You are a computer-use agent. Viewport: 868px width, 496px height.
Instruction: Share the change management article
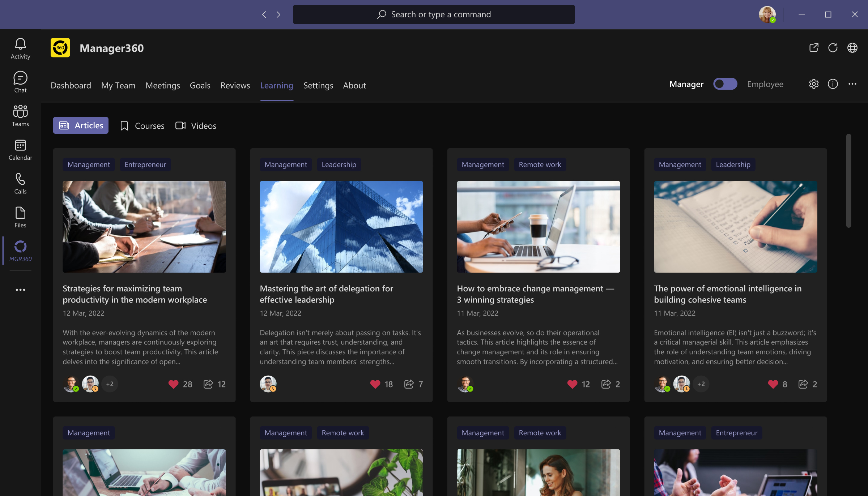click(606, 384)
